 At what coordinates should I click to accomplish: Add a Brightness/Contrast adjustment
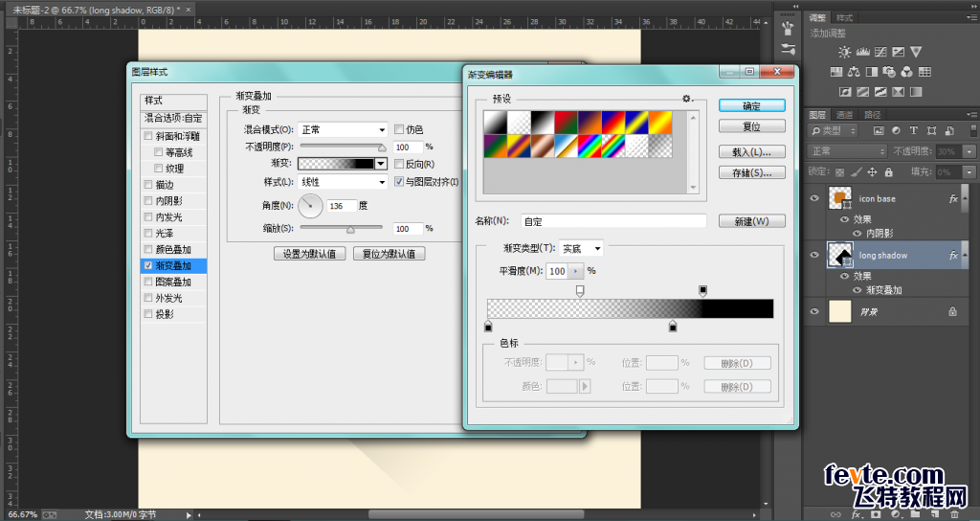844,52
